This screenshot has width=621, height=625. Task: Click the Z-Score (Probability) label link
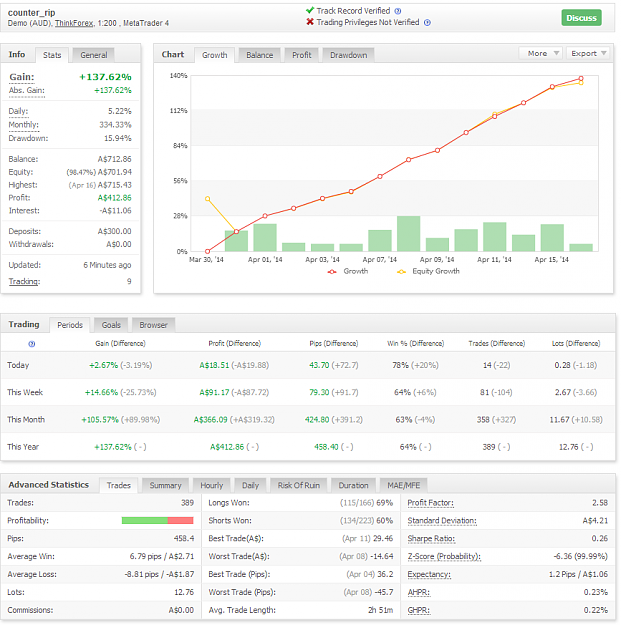pyautogui.click(x=444, y=556)
